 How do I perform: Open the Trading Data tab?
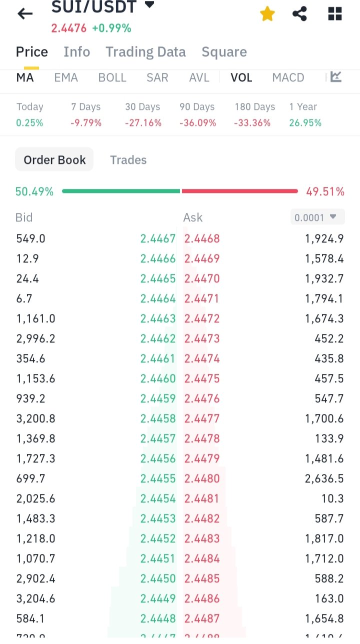point(145,52)
